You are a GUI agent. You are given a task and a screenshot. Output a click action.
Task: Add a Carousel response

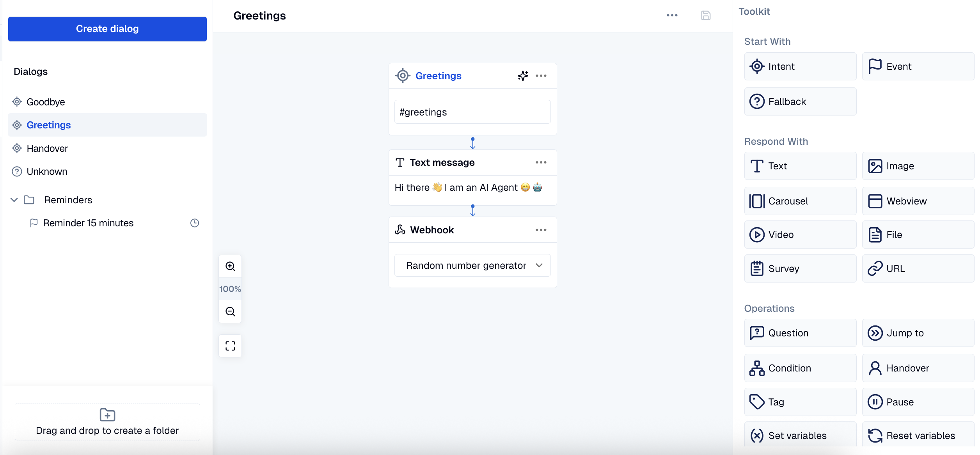click(800, 201)
